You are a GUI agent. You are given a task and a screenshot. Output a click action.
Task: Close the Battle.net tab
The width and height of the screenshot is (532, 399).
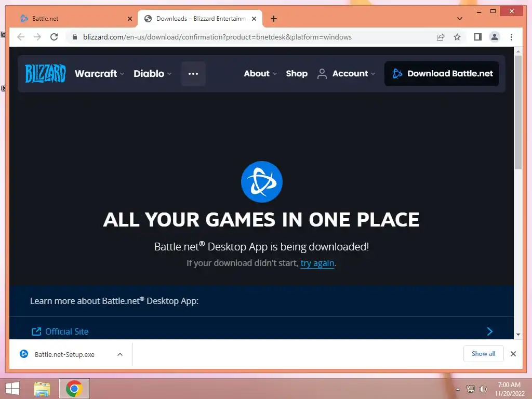pyautogui.click(x=129, y=19)
